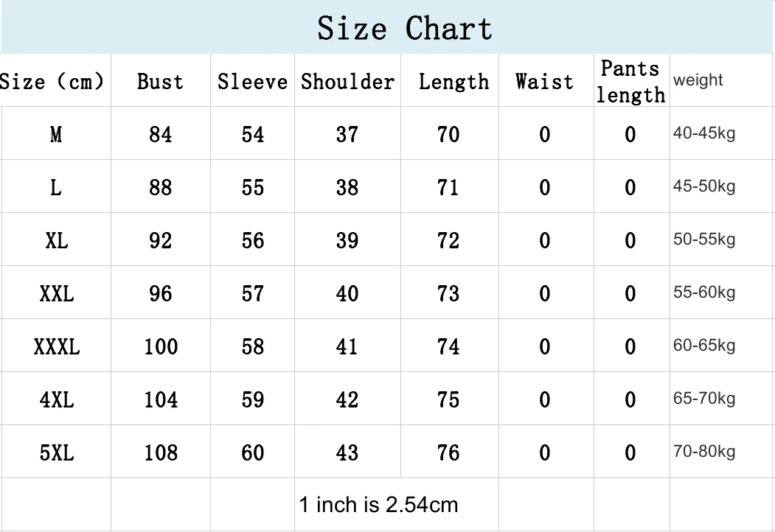Select the Bust column header
775x532 pixels.
click(x=161, y=80)
